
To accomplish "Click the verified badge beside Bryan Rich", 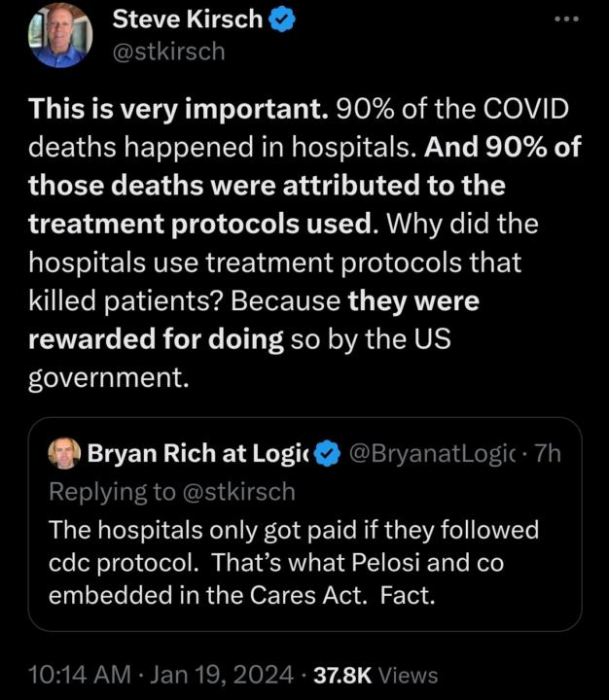I will [329, 453].
